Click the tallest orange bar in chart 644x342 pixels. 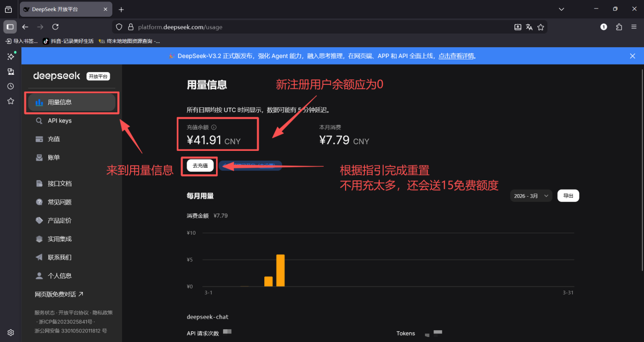coord(281,271)
